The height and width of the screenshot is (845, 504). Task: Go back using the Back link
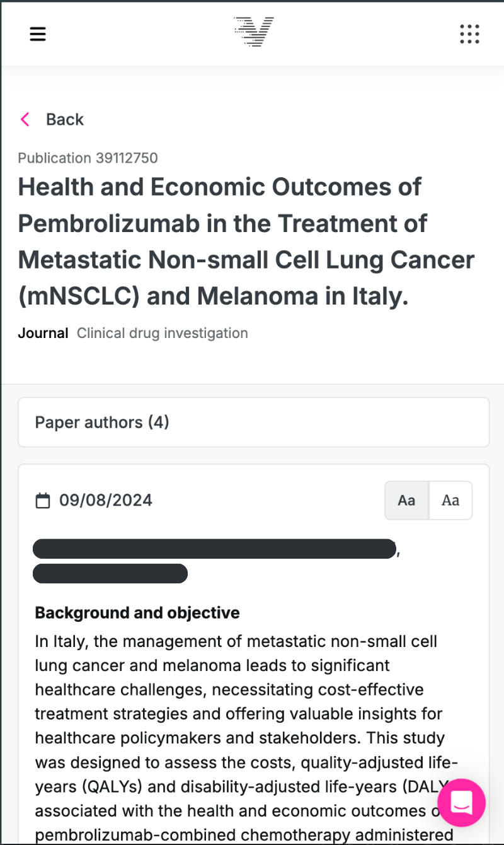(x=65, y=119)
